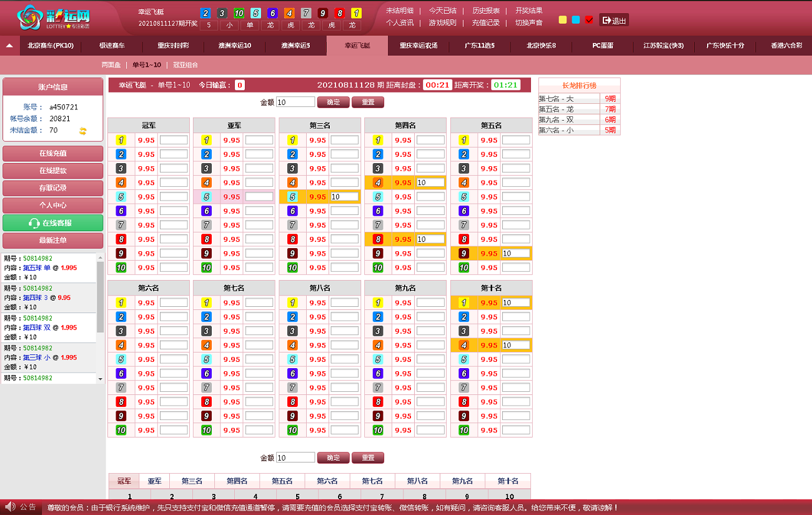Select the red checked theme swatch
The image size is (812, 515).
pyautogui.click(x=589, y=20)
